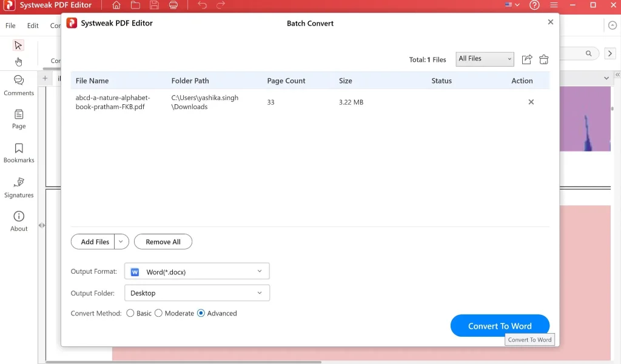Image resolution: width=621 pixels, height=364 pixels.
Task: Click the Folder Path column header
Action: coord(190,81)
